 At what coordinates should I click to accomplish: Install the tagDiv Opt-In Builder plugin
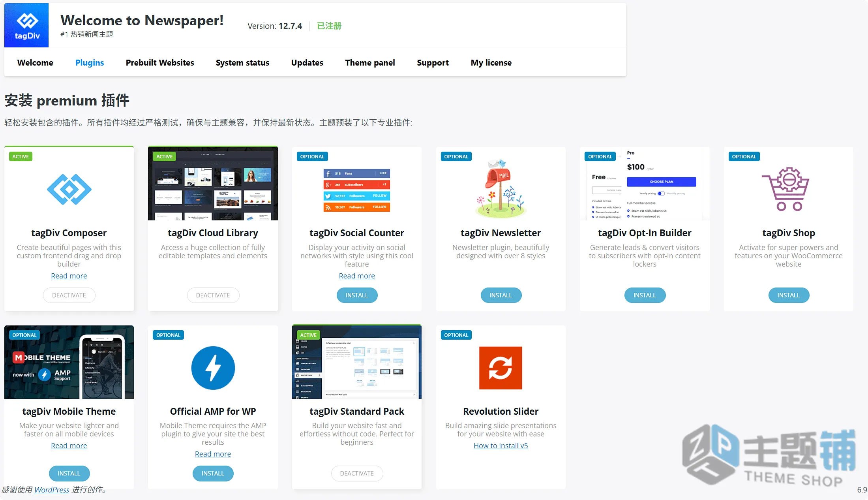tap(645, 295)
